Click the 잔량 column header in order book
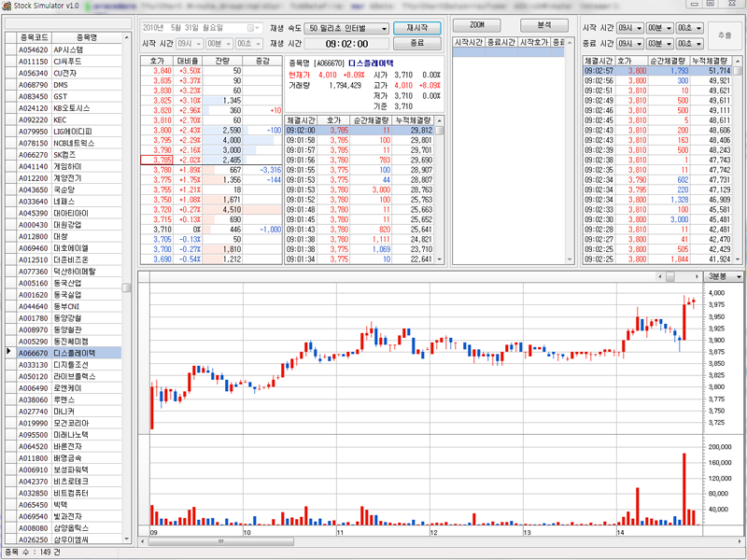This screenshot has height=560, width=747. pyautogui.click(x=223, y=60)
